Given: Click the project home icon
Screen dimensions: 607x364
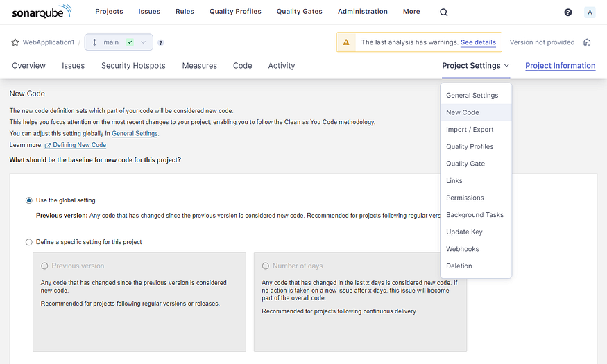Looking at the screenshot, I should [x=587, y=42].
